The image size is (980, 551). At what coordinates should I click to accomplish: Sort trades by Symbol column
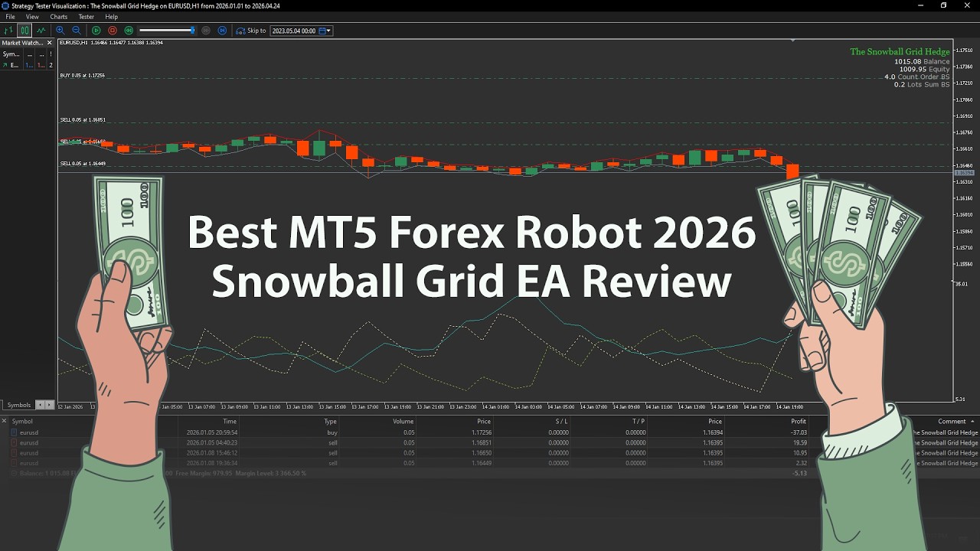22,421
